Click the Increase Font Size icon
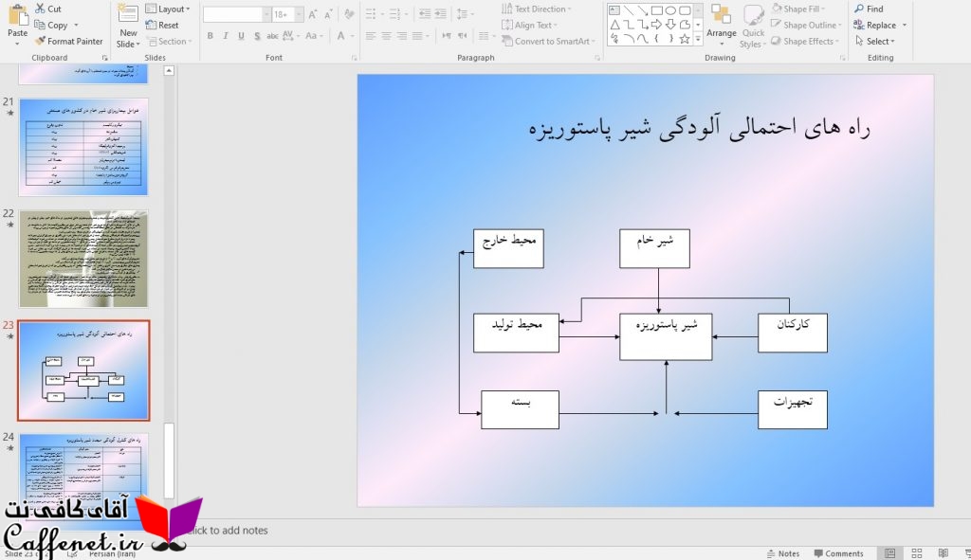971x560 pixels. 313,14
